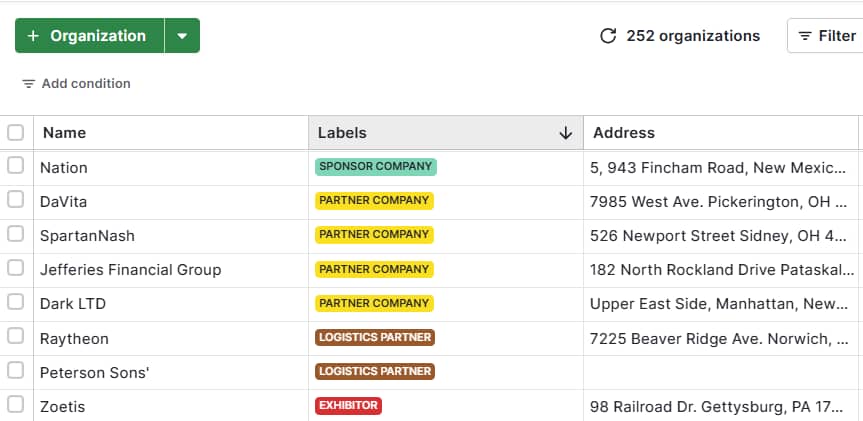Toggle the select-all checkbox in table header
Viewport: 863px width, 421px height.
click(15, 133)
